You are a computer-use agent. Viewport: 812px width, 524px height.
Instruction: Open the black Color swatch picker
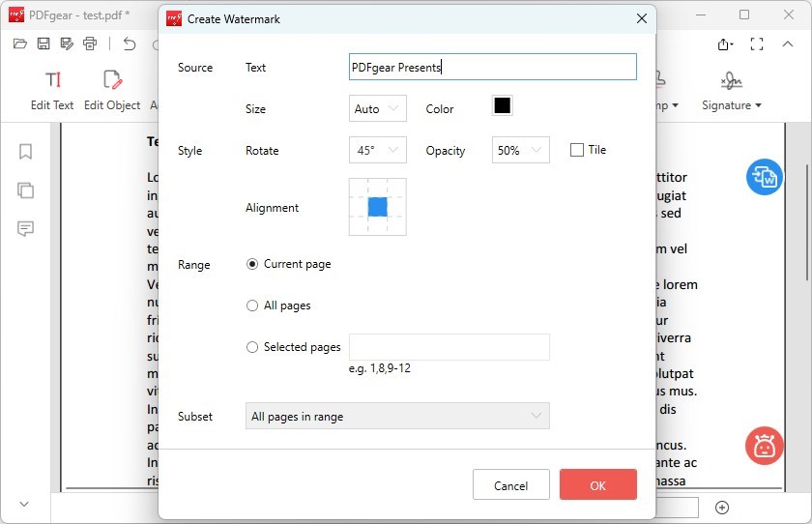(502, 106)
